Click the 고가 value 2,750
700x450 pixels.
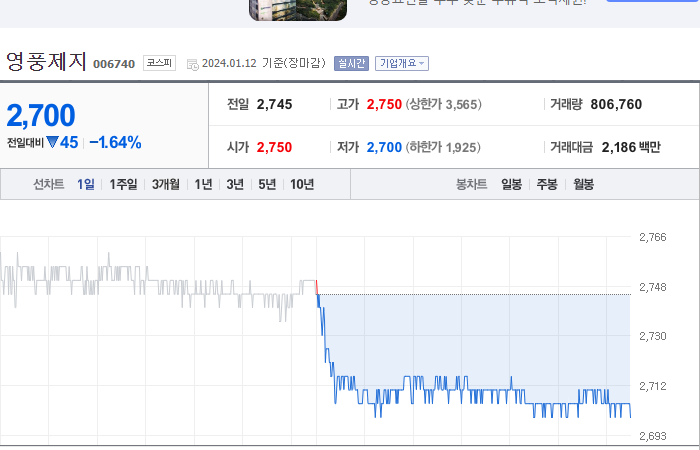pos(384,104)
